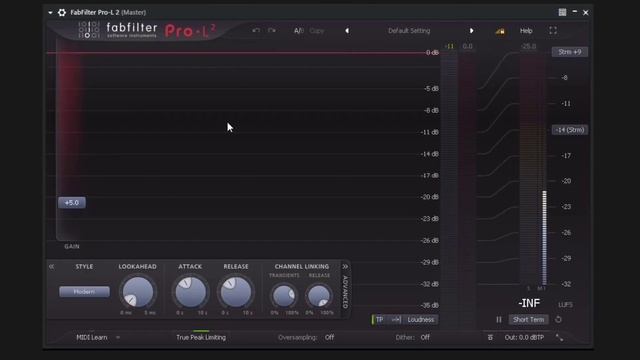Image resolution: width=640 pixels, height=360 pixels.
Task: Open the MIDI Learn dropdown arrow
Action: [118, 338]
